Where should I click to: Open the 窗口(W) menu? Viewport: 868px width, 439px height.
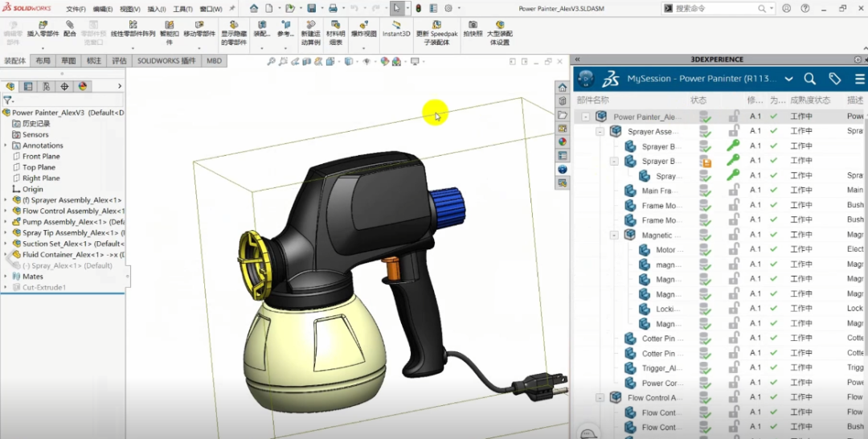point(211,9)
